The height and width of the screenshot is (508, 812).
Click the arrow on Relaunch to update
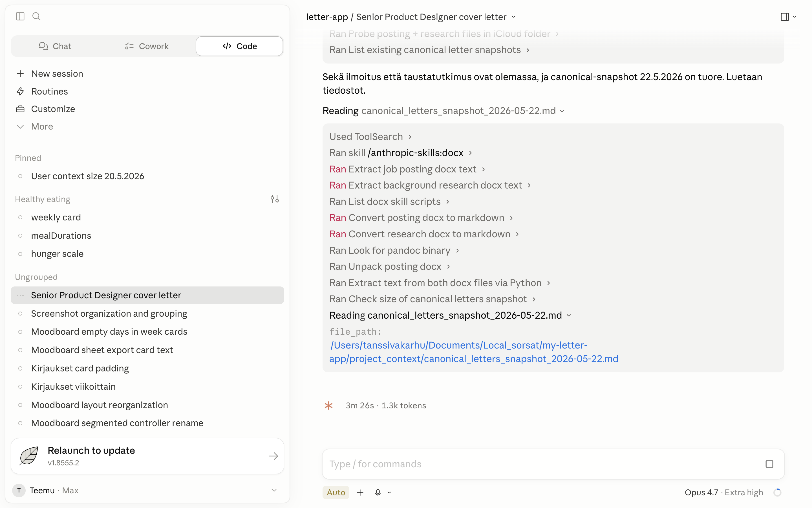[x=273, y=456]
